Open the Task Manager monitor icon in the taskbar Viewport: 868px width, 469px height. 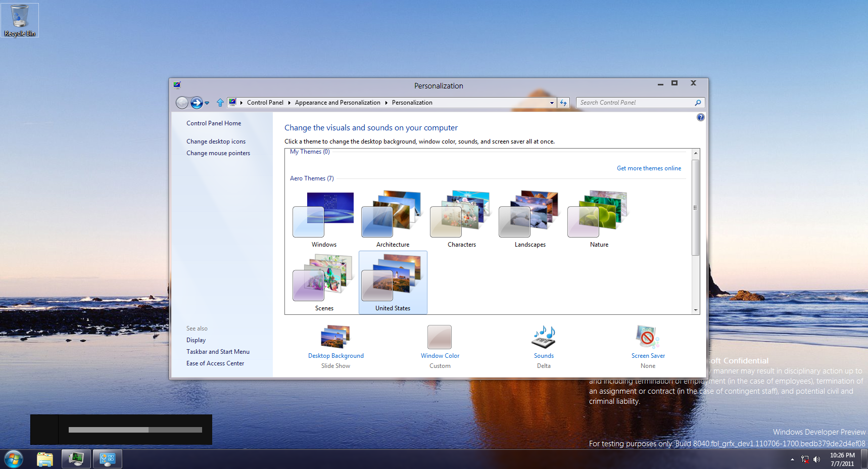coord(76,459)
